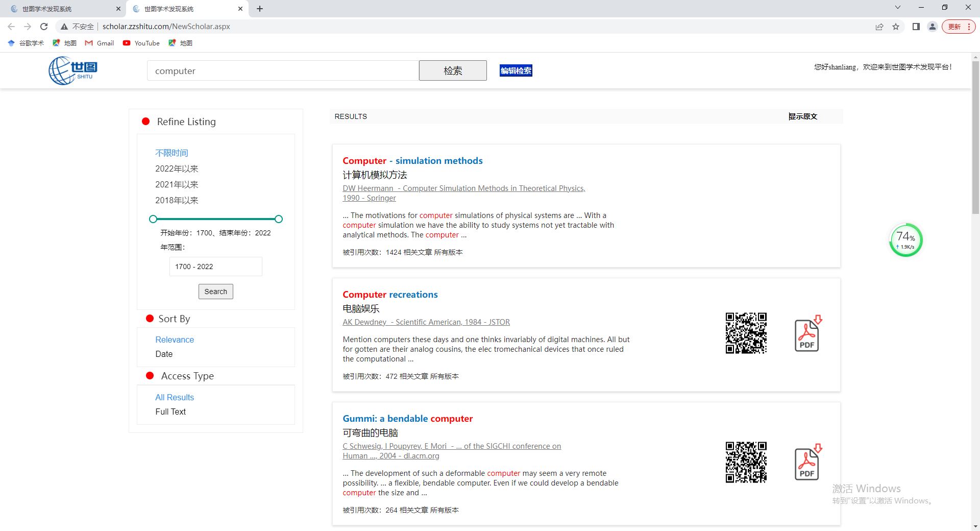Open a new browser tab
The width and height of the screenshot is (980, 531).
tap(260, 9)
